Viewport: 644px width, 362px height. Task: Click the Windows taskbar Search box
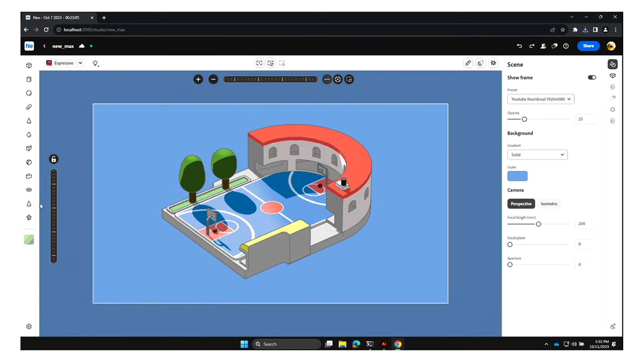pos(287,344)
